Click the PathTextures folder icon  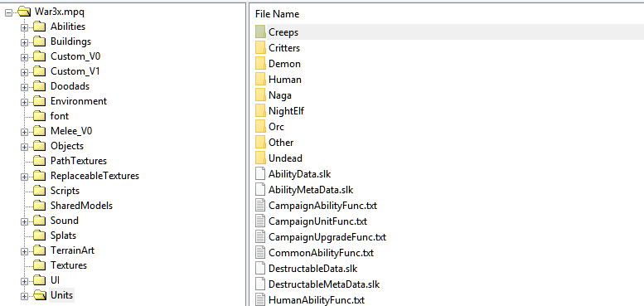[x=40, y=161]
